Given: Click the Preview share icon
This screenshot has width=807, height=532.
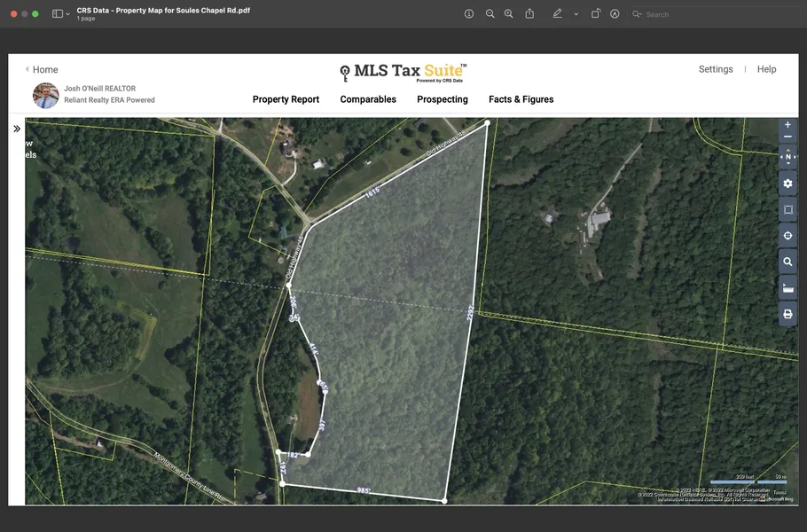Looking at the screenshot, I should (529, 14).
